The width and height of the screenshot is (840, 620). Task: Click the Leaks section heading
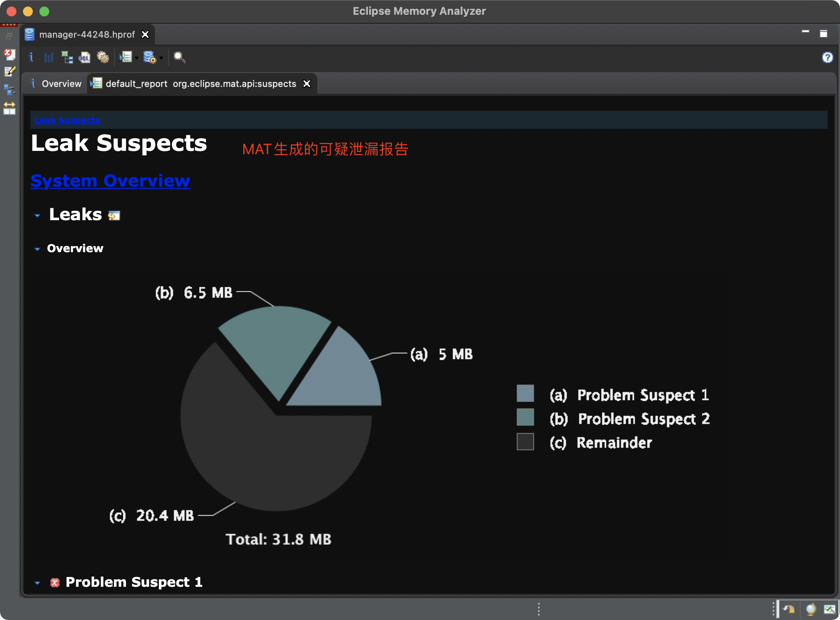(75, 215)
